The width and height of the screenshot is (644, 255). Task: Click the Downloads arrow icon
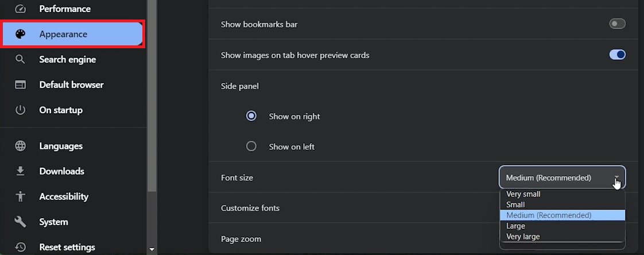pos(20,171)
